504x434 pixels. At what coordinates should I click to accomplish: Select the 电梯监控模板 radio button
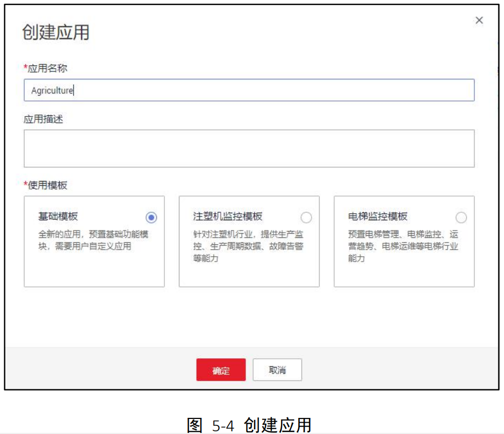461,218
